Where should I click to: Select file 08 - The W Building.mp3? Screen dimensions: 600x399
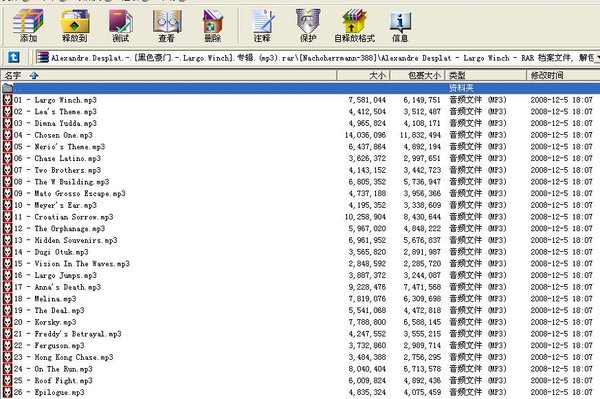tap(62, 182)
